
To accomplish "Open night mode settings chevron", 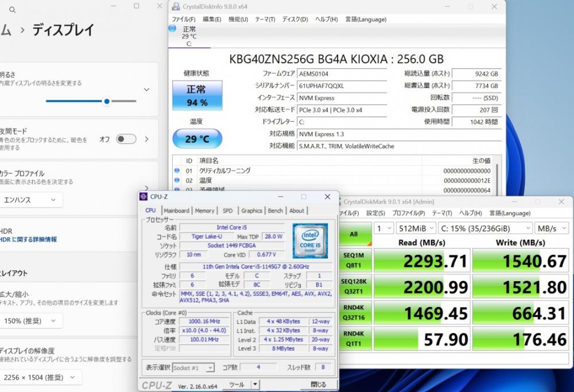I will pos(146,139).
